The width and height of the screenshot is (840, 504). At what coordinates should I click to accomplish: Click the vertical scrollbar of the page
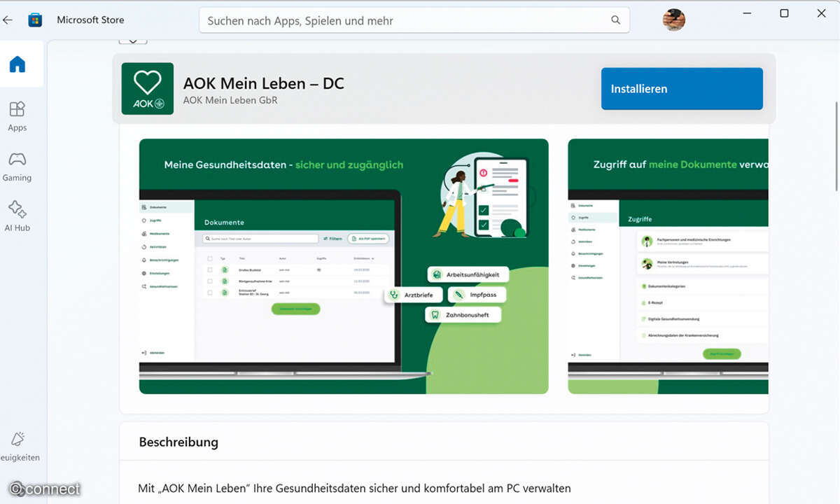837,145
